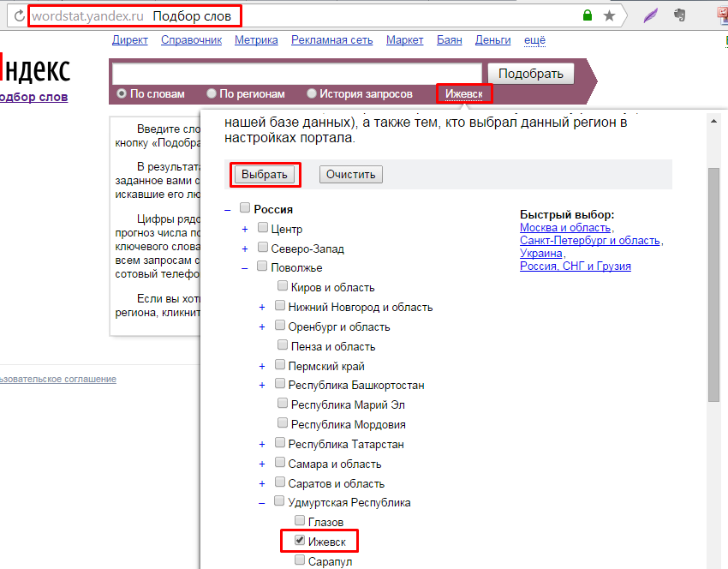Click the green secure lock icon
728x569 pixels.
click(588, 15)
